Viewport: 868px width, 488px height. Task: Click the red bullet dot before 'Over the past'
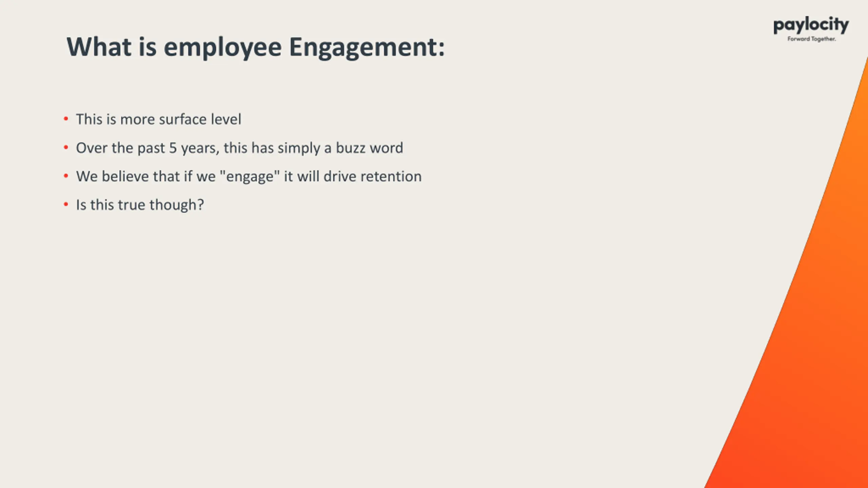point(66,147)
